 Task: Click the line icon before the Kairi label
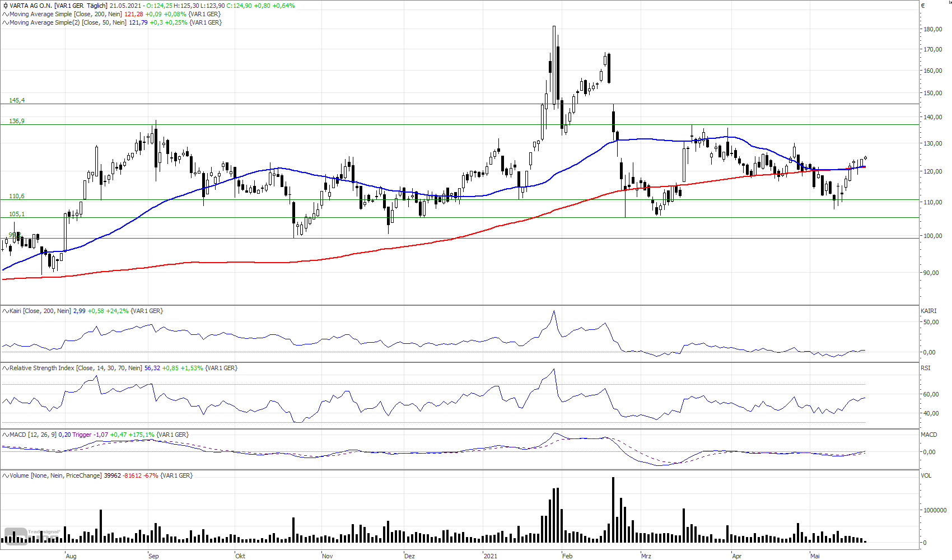(6, 311)
